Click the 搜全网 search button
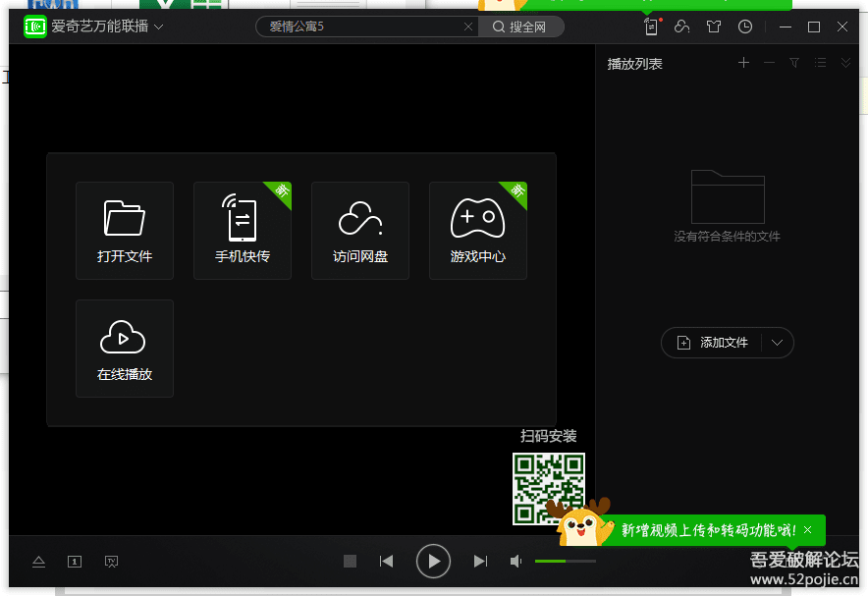The image size is (868, 596). [519, 27]
